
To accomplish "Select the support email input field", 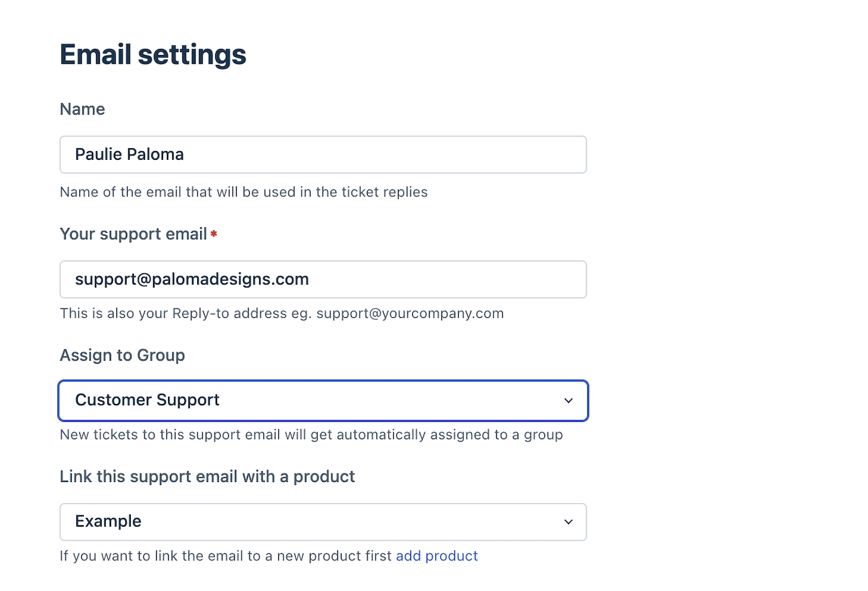I will tap(322, 279).
